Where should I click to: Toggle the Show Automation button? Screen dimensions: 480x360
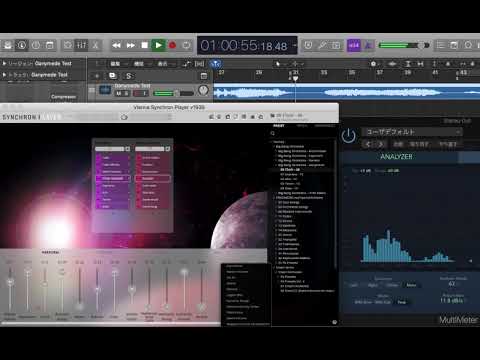click(187, 64)
